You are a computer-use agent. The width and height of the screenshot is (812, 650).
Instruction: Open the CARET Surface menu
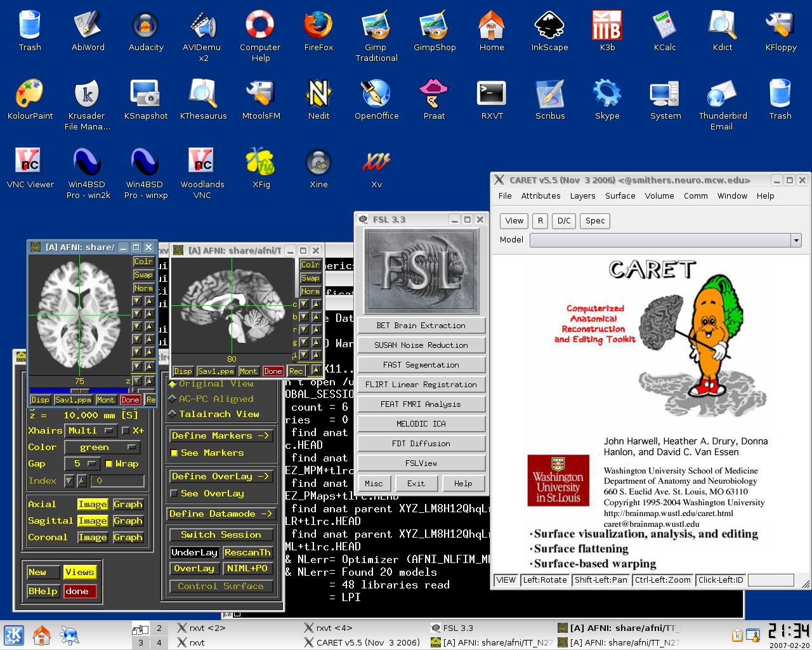coord(620,196)
